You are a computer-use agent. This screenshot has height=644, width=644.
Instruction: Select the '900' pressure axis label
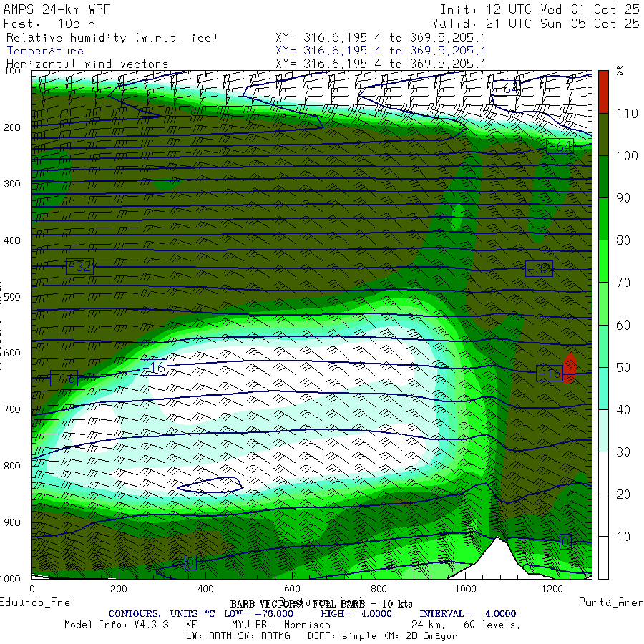click(x=12, y=522)
